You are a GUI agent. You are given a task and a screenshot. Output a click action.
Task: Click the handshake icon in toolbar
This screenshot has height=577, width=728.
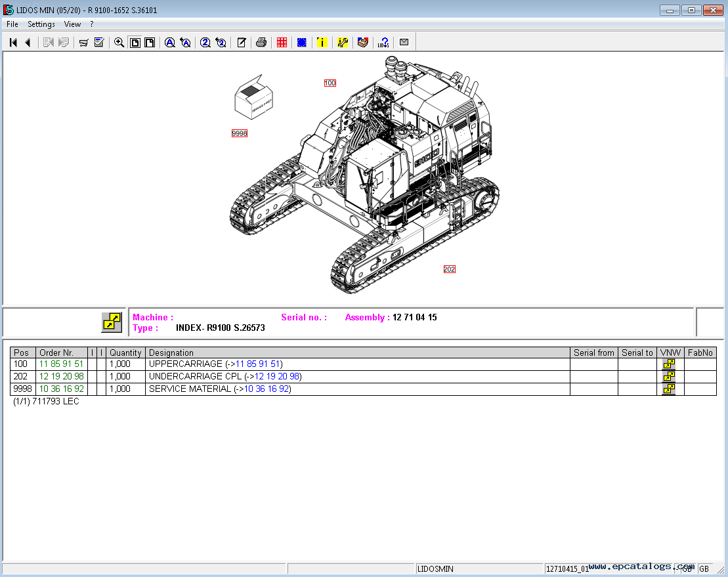(362, 43)
